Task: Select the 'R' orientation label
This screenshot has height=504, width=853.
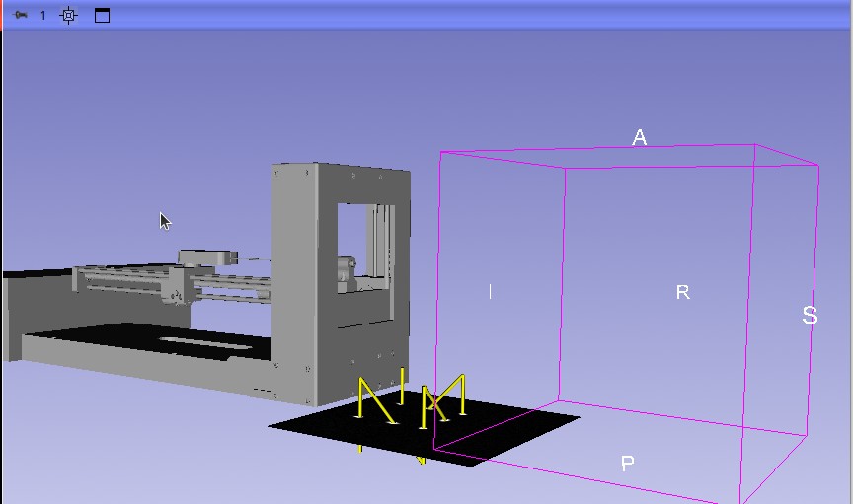Action: 682,292
